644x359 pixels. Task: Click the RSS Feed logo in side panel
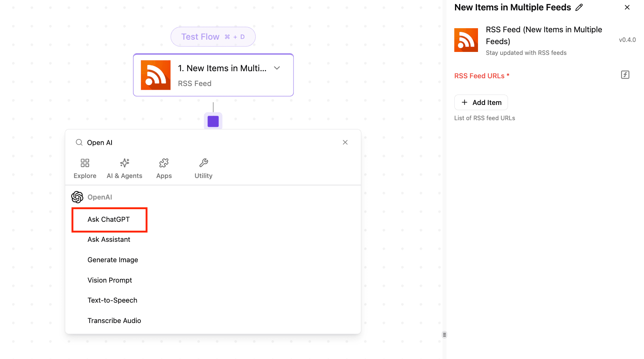(466, 40)
